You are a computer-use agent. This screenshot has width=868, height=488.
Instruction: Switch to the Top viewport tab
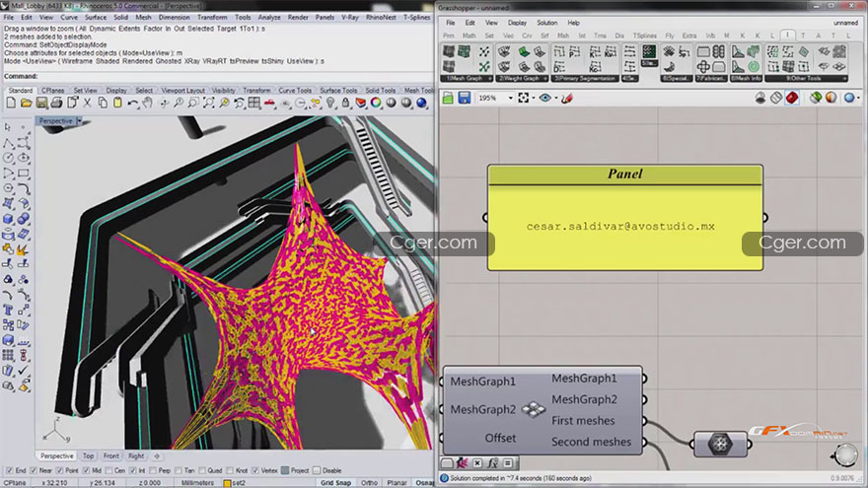(88, 455)
